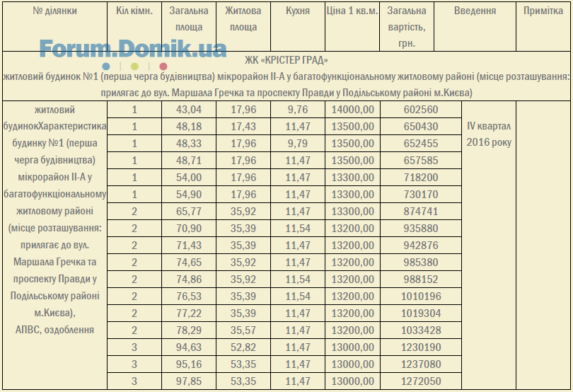573x392 pixels.
Task: Click living area cell 52,82
Action: click(243, 347)
